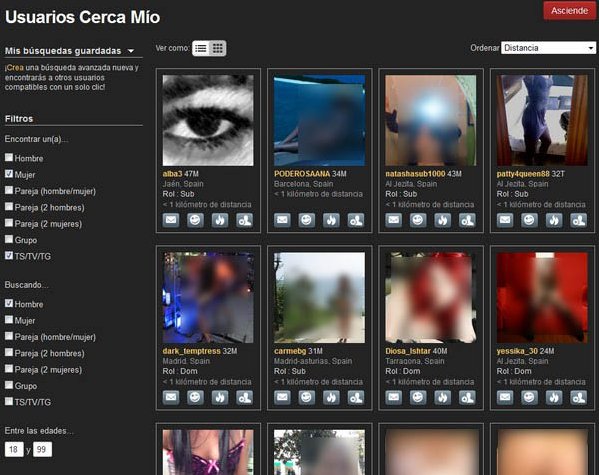Send message to PODEROSAANA

282,220
